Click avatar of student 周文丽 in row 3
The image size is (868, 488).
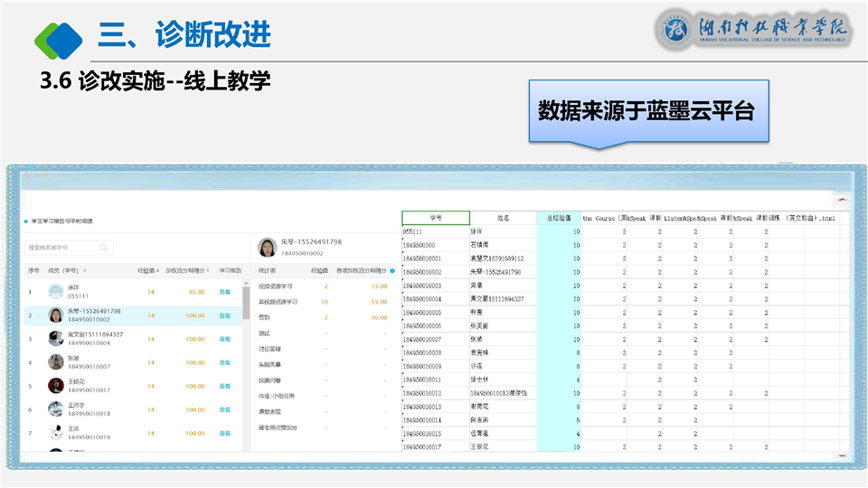tap(56, 339)
